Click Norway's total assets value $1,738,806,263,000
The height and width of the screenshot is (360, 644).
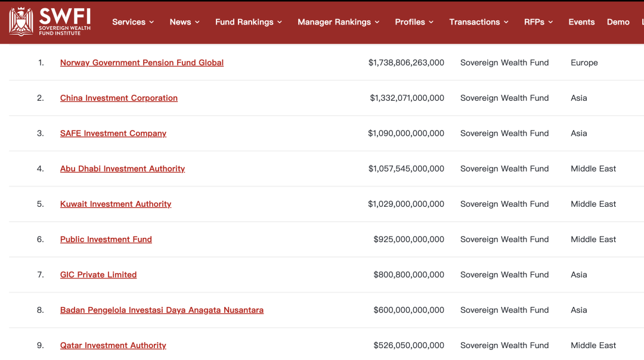[x=406, y=63]
